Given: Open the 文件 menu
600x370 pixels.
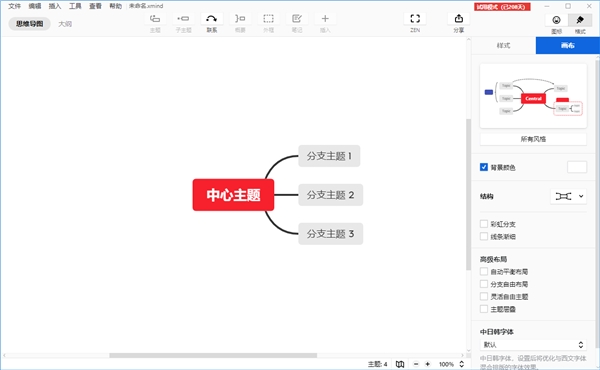Looking at the screenshot, I should click(15, 6).
